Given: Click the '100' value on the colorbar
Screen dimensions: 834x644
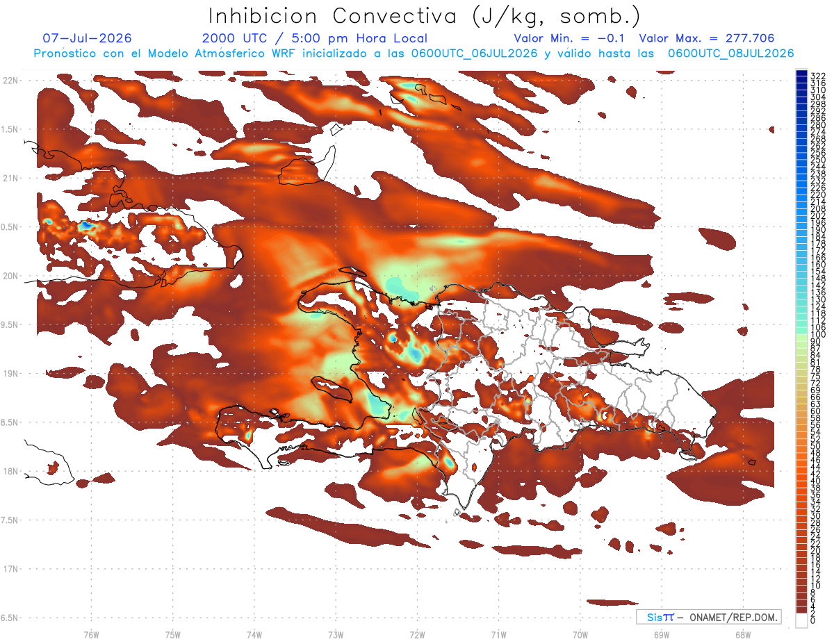Looking at the screenshot, I should coord(818,335).
